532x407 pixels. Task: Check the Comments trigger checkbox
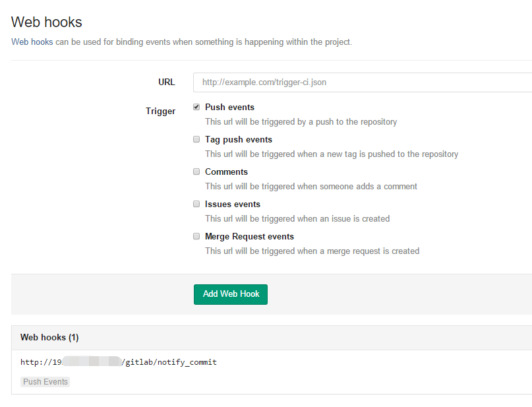tap(196, 172)
